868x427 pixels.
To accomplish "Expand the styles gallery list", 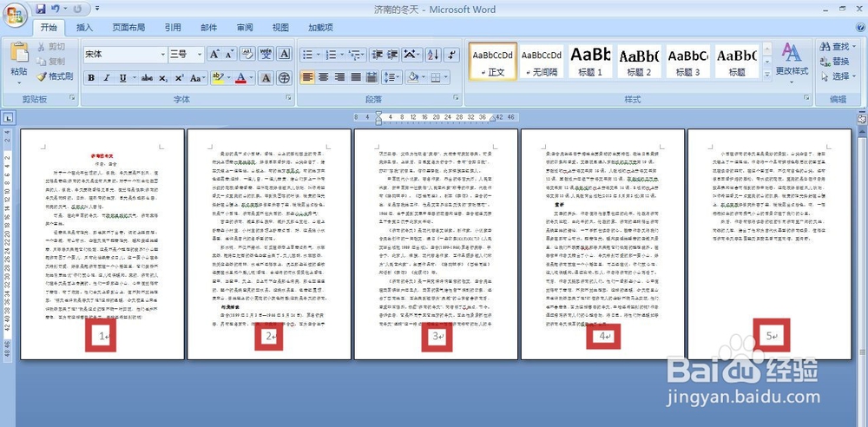I will coord(767,74).
